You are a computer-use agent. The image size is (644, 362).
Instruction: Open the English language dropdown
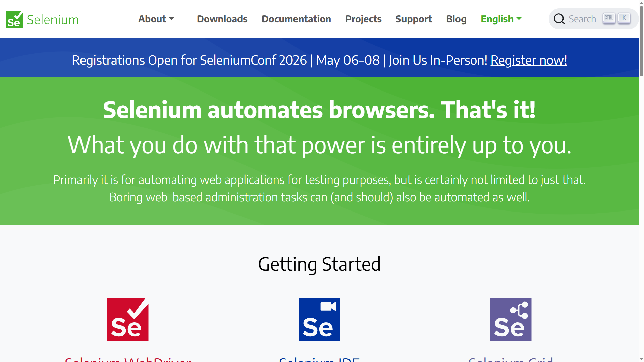[501, 19]
